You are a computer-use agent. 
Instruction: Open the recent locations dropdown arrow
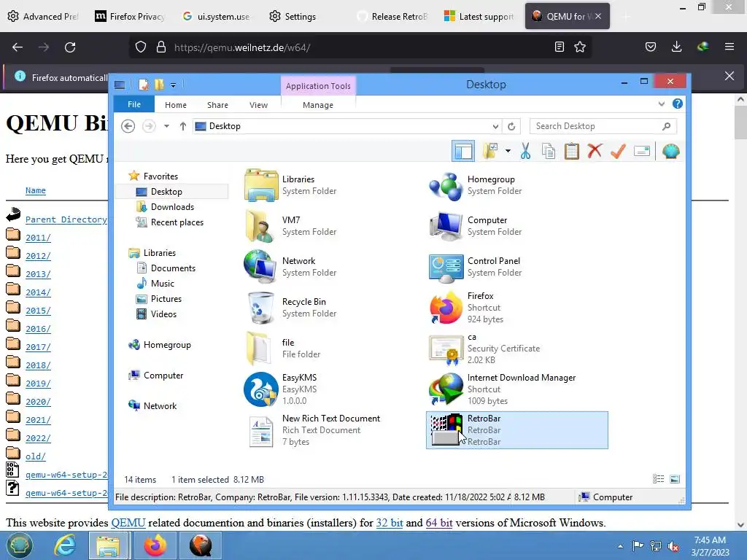click(x=166, y=126)
